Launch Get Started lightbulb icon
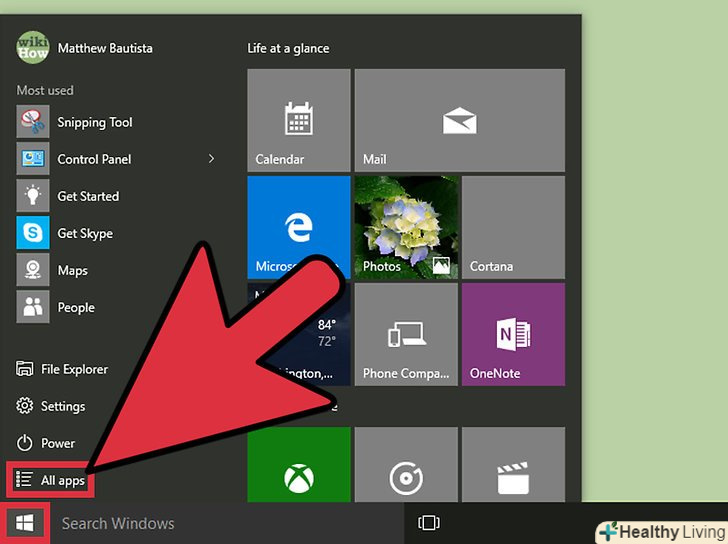Screen dimensions: 728x544 (x=32, y=196)
